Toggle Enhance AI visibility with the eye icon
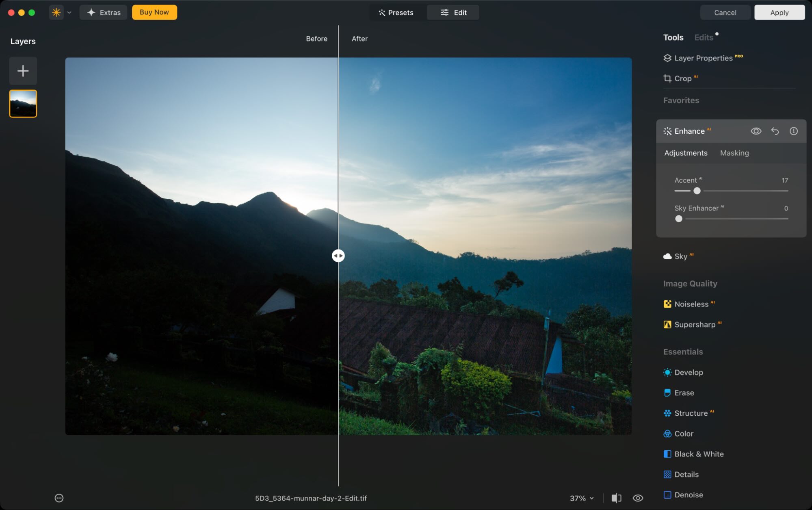Screen dimensions: 812x510 coord(756,131)
